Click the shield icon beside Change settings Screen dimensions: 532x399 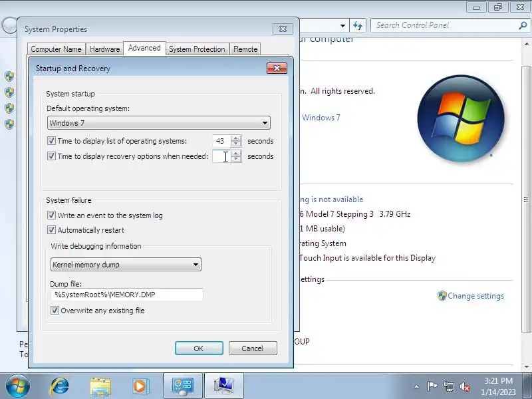(442, 296)
